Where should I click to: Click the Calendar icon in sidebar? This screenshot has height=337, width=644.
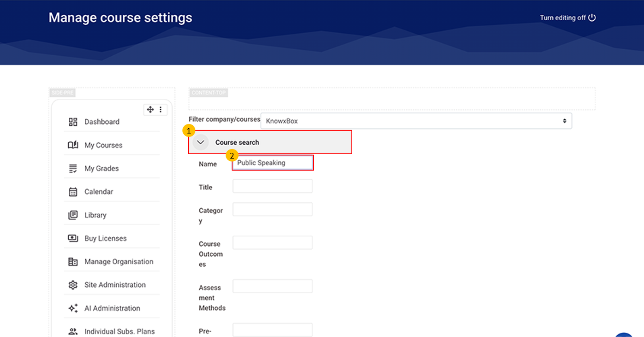click(x=73, y=192)
